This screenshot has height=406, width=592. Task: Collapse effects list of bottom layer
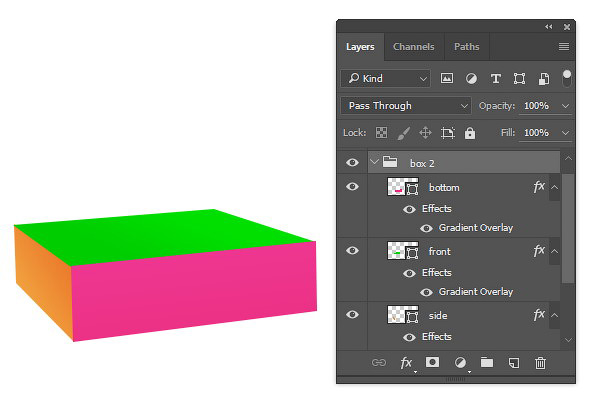point(554,187)
